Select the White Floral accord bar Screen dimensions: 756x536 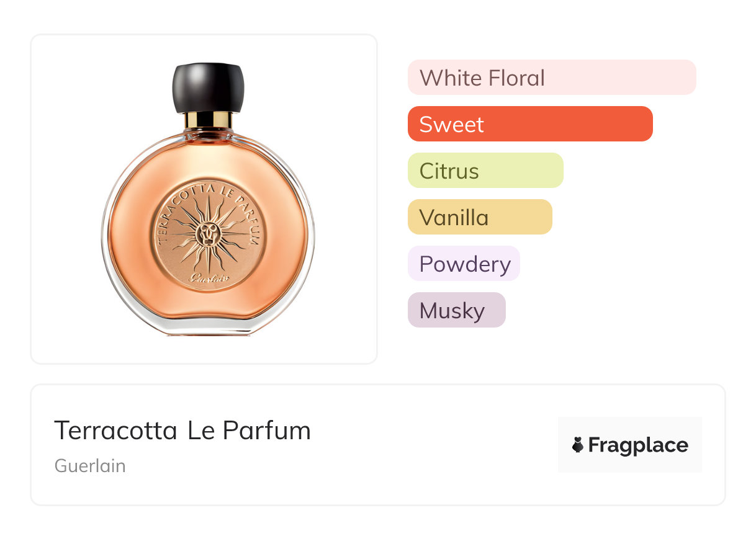(551, 78)
